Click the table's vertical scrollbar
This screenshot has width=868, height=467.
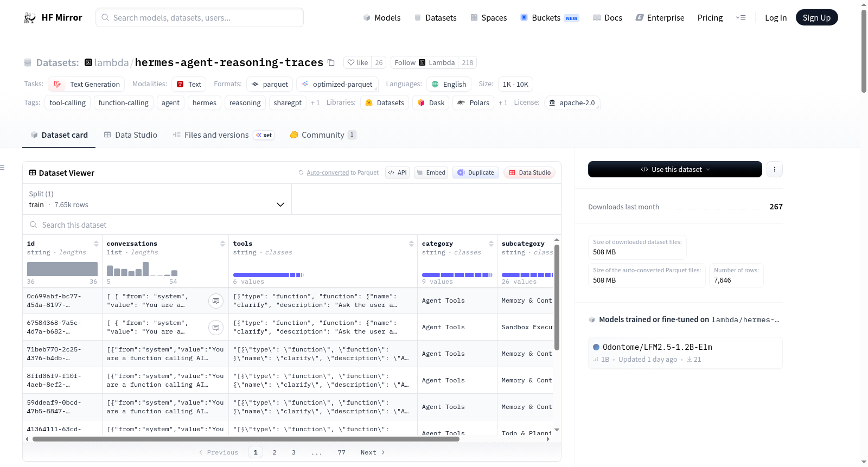click(x=557, y=297)
